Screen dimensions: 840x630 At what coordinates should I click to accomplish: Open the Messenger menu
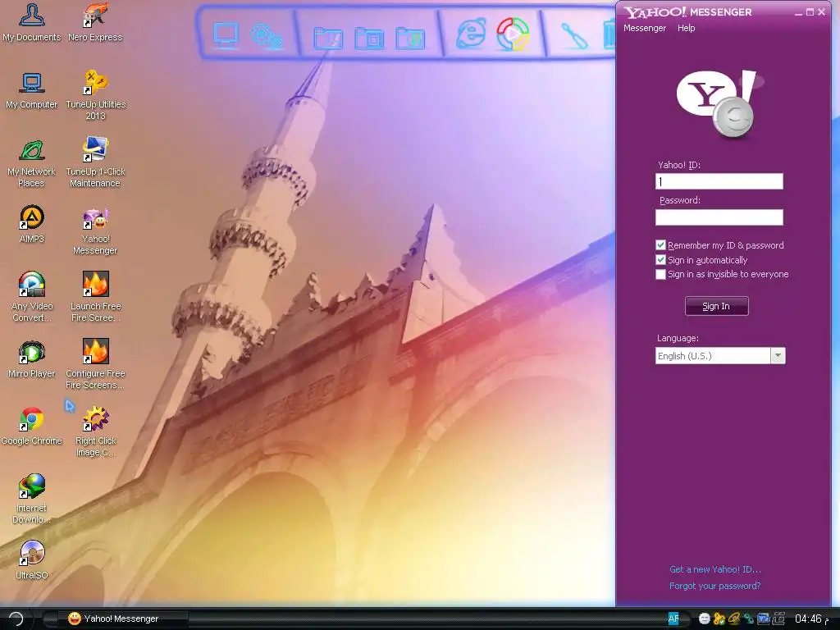coord(645,28)
